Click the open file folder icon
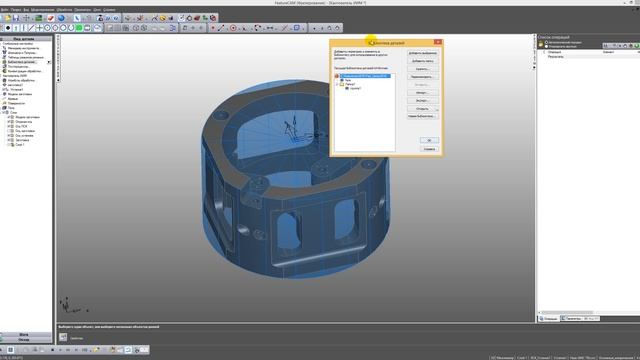Screen dimensions: 640x360 (x=8, y=18)
